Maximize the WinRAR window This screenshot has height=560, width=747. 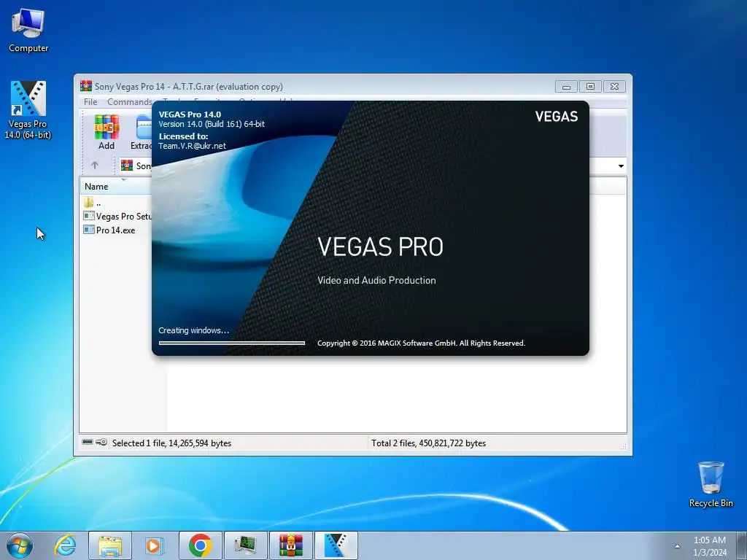(x=590, y=87)
